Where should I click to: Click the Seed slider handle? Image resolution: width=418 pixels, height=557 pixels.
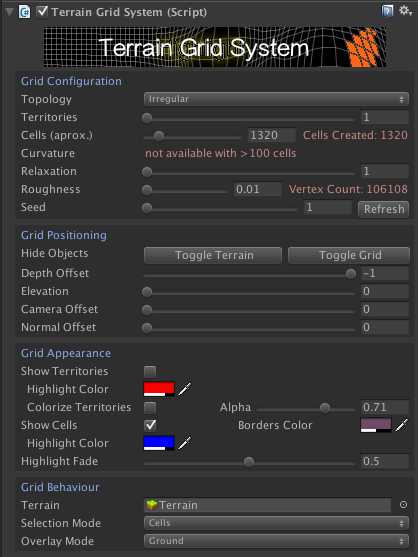(x=147, y=208)
